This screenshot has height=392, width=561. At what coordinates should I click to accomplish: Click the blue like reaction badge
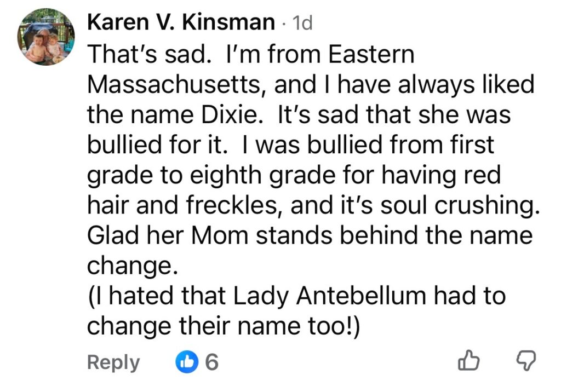(x=186, y=362)
